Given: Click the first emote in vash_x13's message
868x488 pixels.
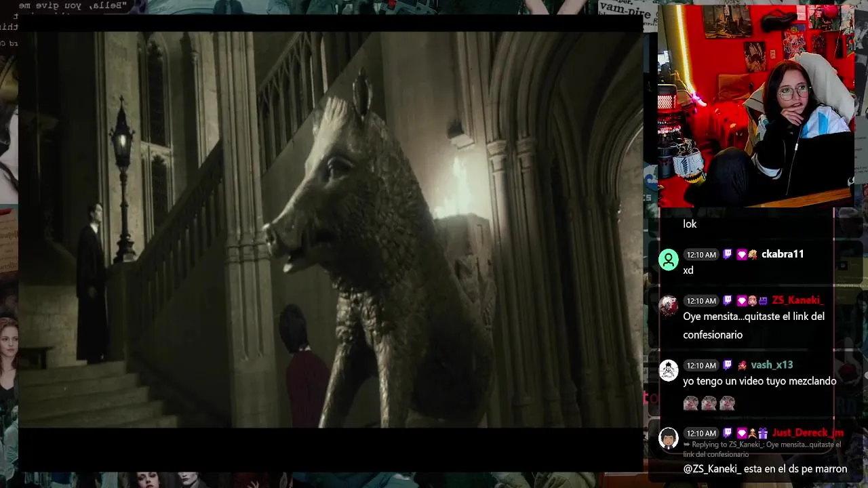Looking at the screenshot, I should (691, 403).
